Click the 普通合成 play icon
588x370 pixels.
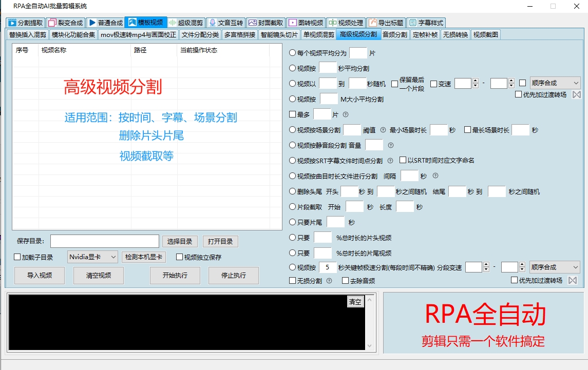click(92, 22)
